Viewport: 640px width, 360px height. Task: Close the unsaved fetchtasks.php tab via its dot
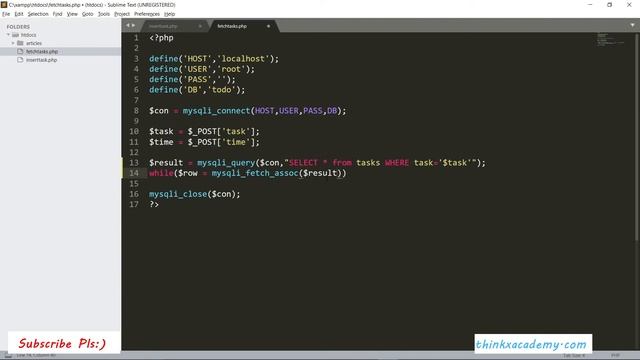pos(269,26)
